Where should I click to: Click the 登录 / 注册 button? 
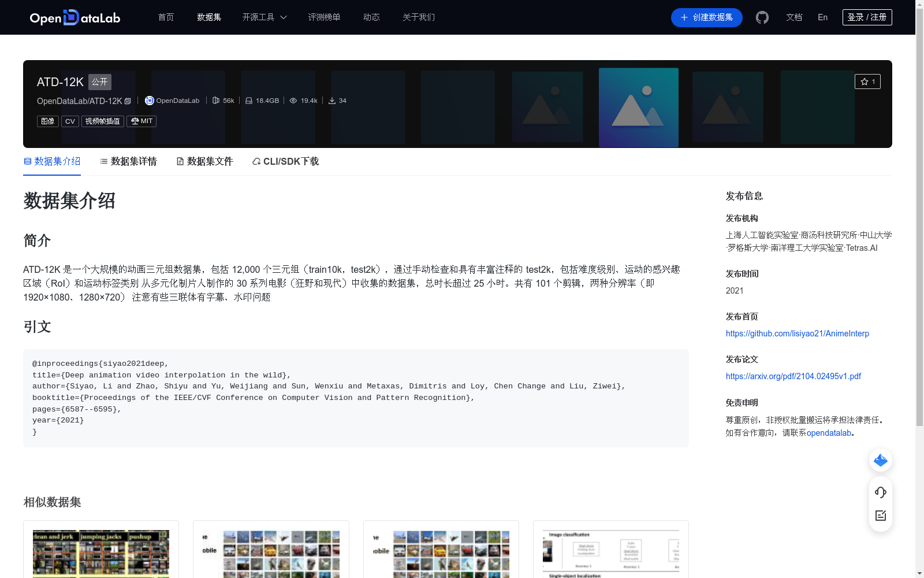point(867,17)
